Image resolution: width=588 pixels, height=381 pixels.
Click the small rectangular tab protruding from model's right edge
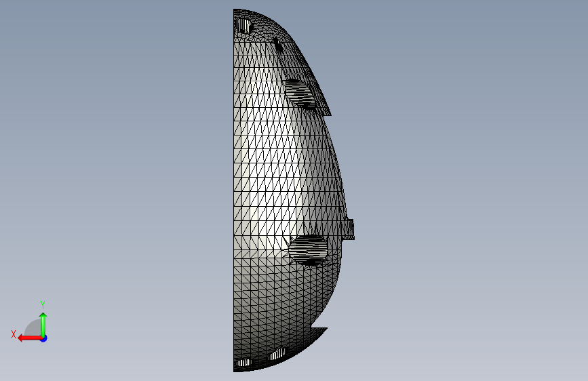click(x=349, y=229)
